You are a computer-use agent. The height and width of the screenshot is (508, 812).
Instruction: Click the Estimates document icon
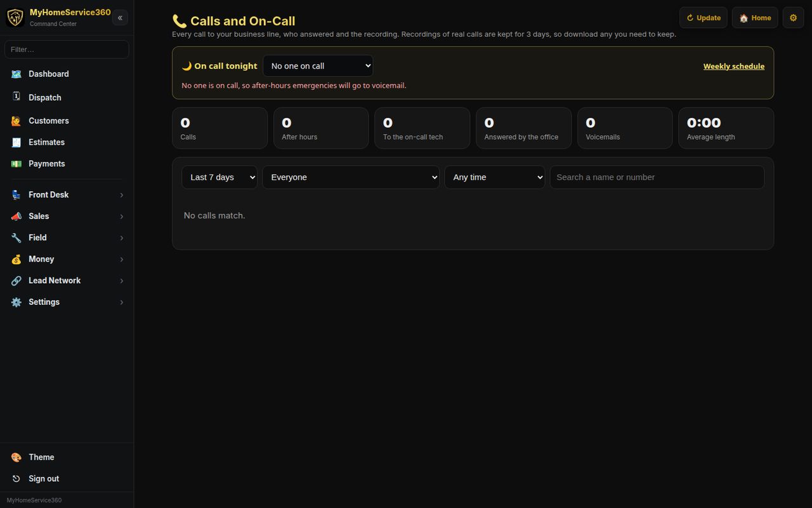coord(16,142)
